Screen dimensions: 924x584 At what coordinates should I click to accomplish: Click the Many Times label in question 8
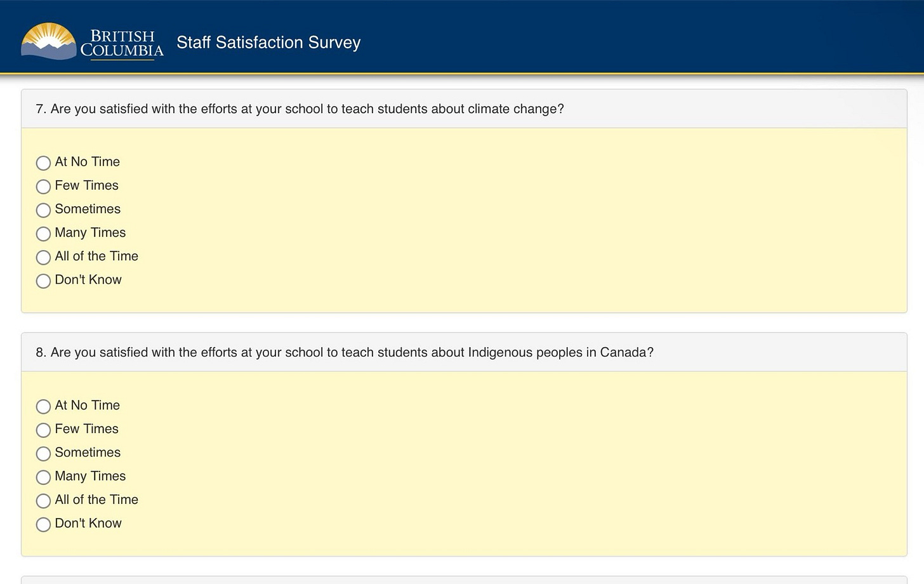pos(90,476)
